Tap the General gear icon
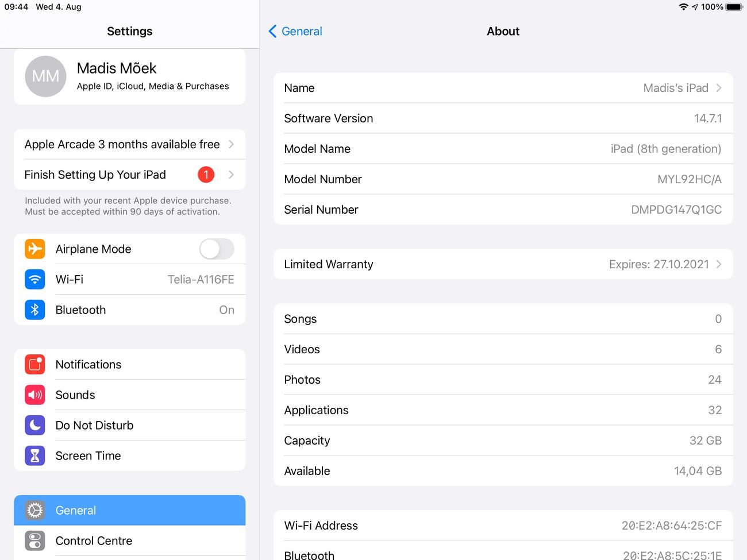The width and height of the screenshot is (747, 560). (x=35, y=510)
